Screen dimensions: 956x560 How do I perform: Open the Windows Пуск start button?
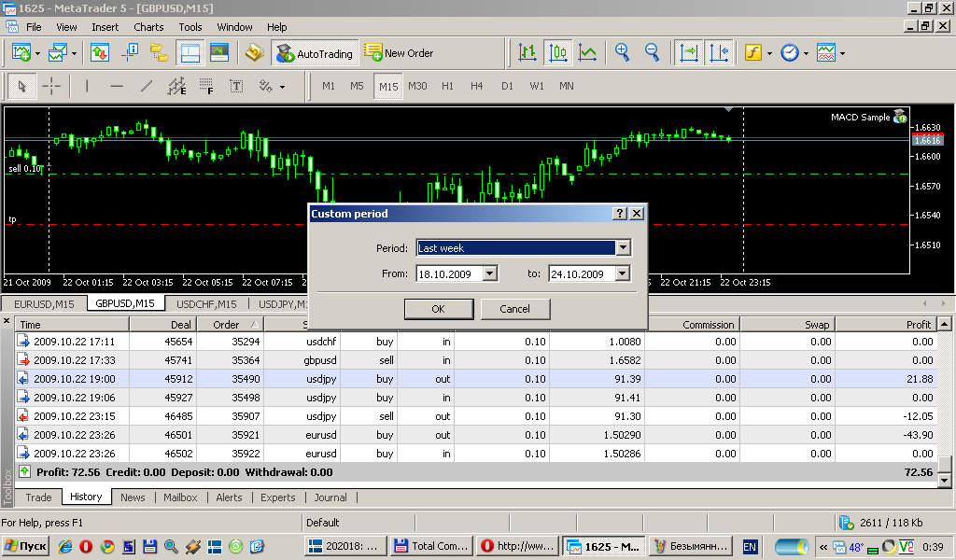[x=25, y=546]
